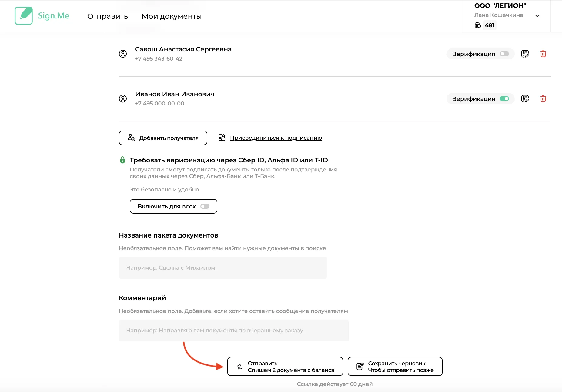Save draft with Сохранить черновик

[x=395, y=367]
